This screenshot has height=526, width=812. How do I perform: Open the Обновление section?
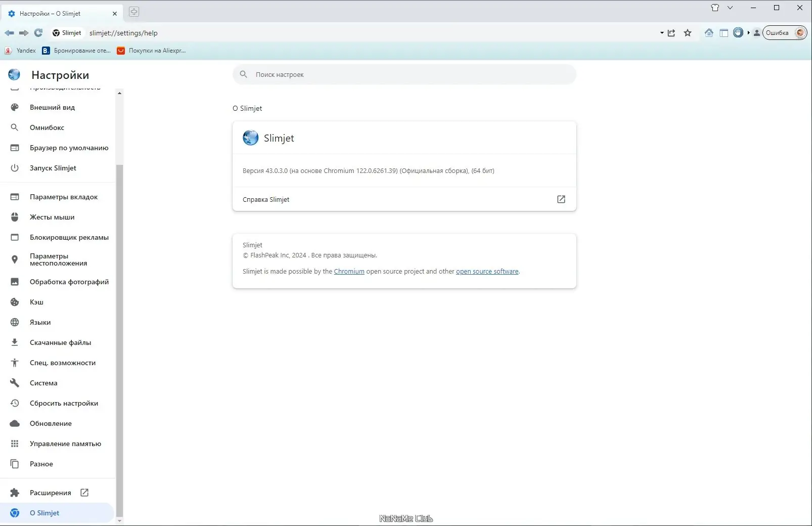click(58, 423)
